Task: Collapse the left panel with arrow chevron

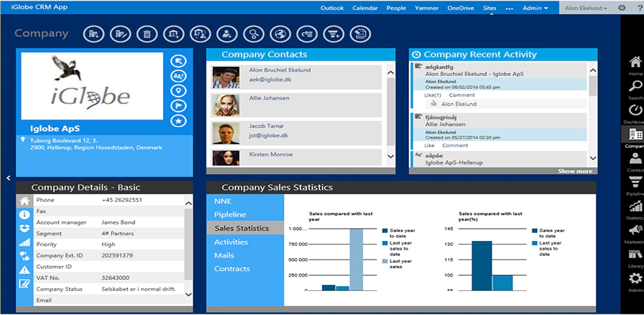Action: pos(8,178)
